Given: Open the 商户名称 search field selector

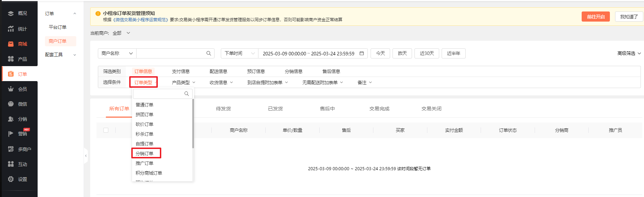Looking at the screenshot, I should coord(117,53).
